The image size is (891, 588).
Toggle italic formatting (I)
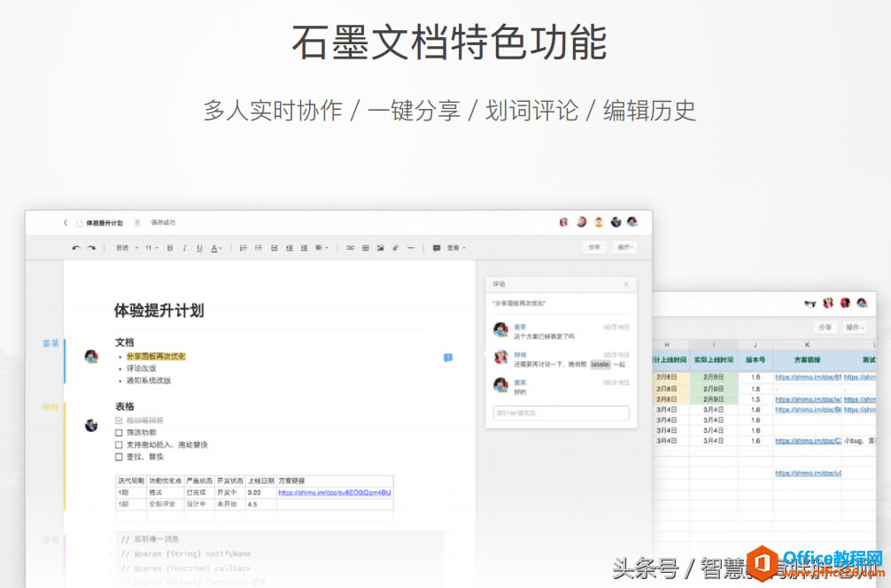pyautogui.click(x=185, y=248)
